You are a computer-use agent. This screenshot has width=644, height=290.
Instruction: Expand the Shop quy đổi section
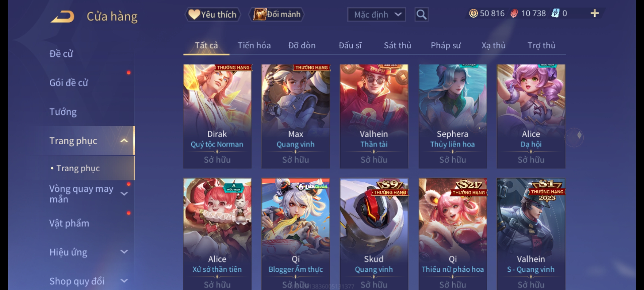click(x=124, y=281)
